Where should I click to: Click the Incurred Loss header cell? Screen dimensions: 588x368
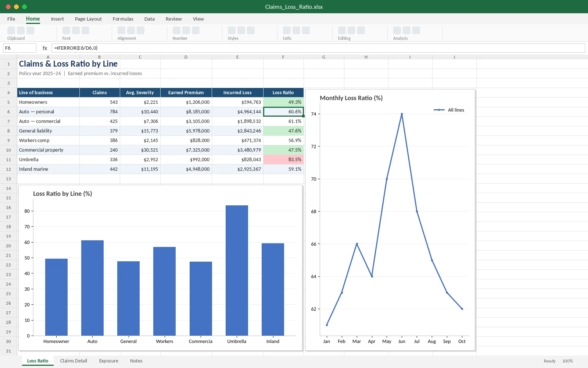pyautogui.click(x=237, y=93)
